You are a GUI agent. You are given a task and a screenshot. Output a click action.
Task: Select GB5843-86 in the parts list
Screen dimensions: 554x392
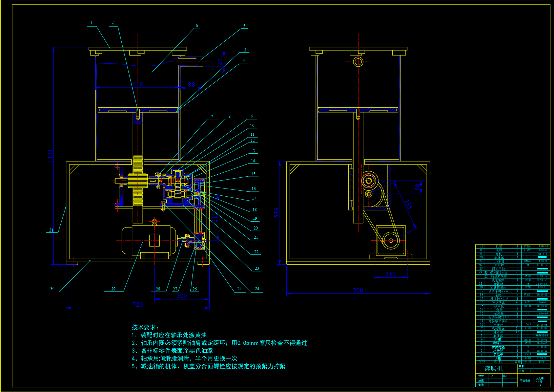click(x=542, y=336)
